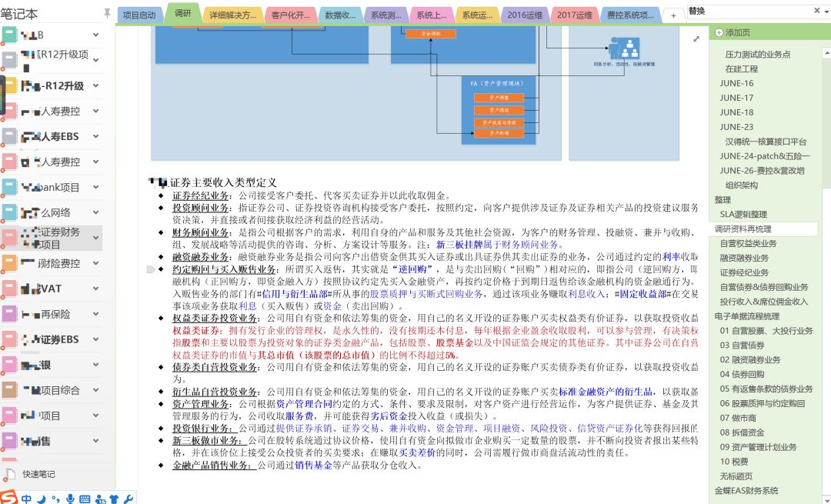Open the search scope dropdown arrow
Image resolution: width=831 pixels, height=504 pixels.
coord(826,11)
